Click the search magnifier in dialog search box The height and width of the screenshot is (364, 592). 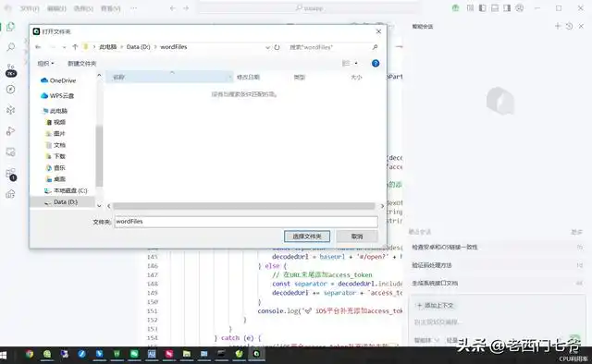point(375,47)
